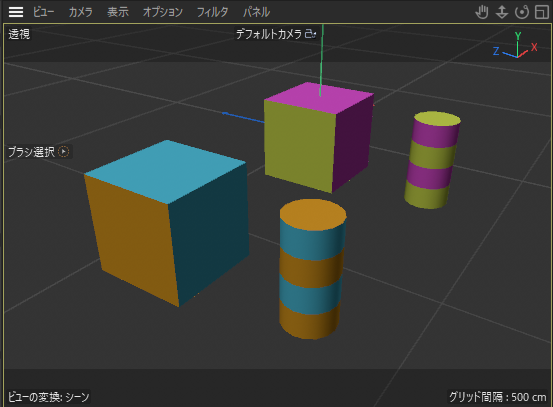Select the magenta-topped cube
The height and width of the screenshot is (407, 553).
(317, 138)
